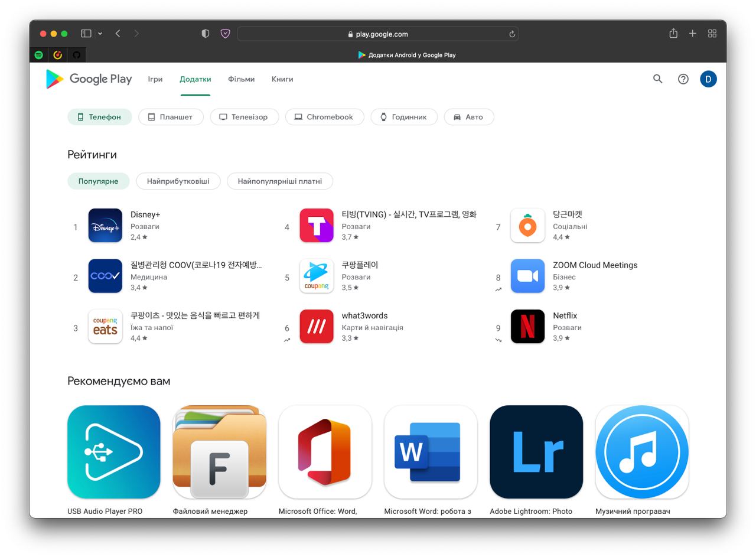Open the Safari share icon

[673, 34]
